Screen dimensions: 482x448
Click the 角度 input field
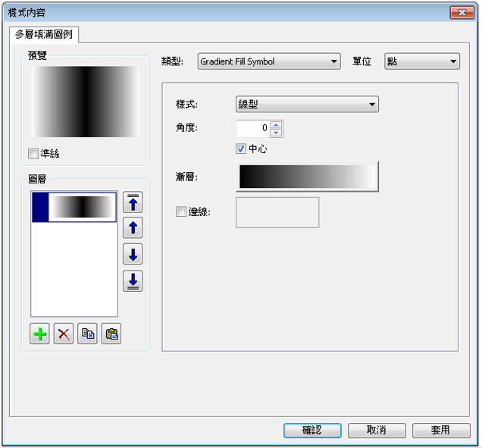click(x=253, y=129)
